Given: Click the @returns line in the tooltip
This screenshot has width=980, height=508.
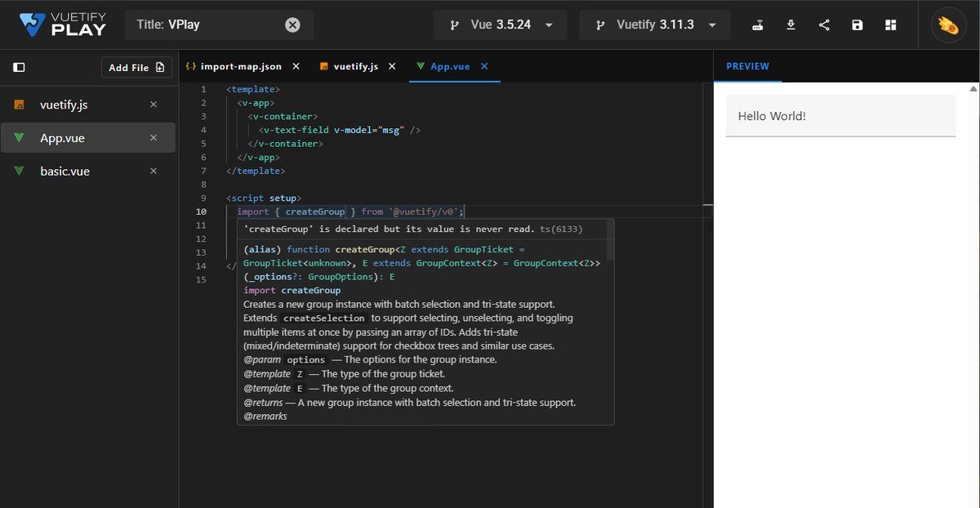Looking at the screenshot, I should coord(410,403).
